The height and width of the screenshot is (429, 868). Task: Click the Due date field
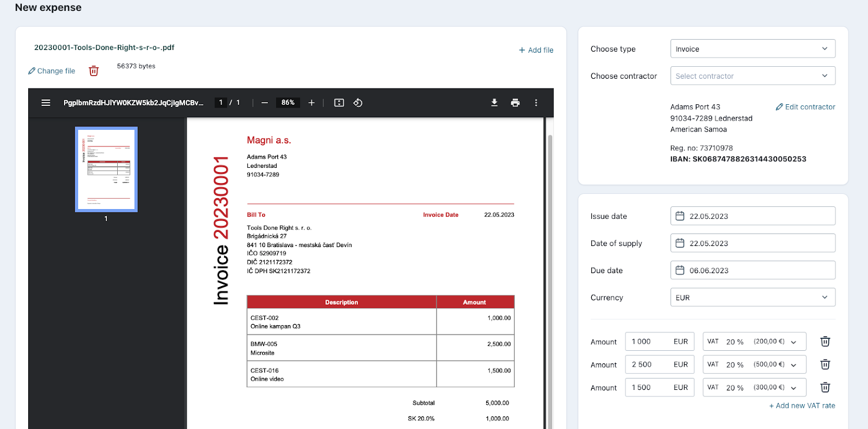753,270
